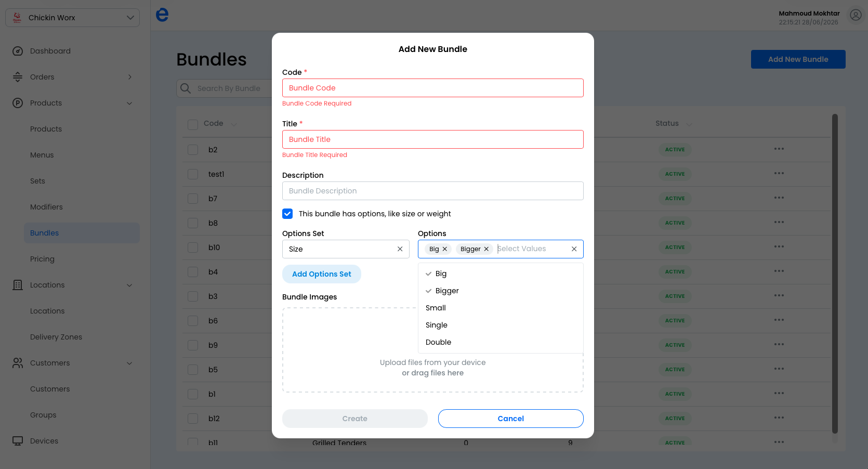Image resolution: width=868 pixels, height=469 pixels.
Task: Toggle the select-all checkbox in table header
Action: click(x=193, y=124)
